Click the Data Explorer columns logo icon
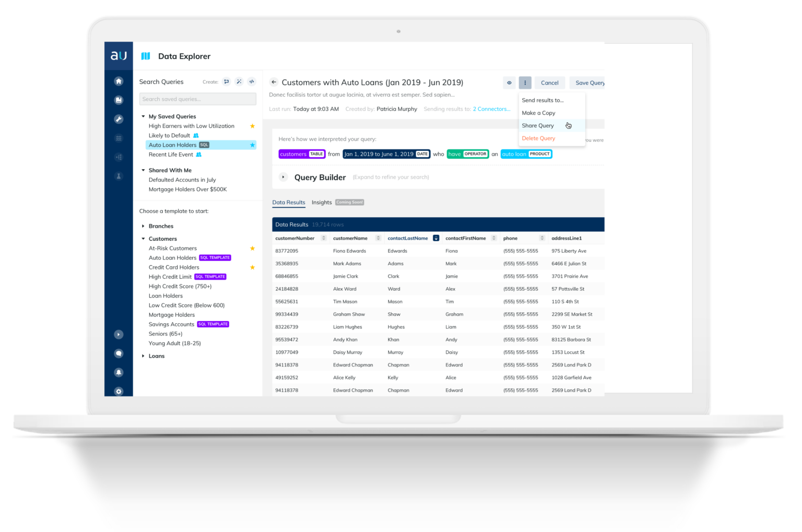Viewport: 802px width, 532px height. click(146, 56)
